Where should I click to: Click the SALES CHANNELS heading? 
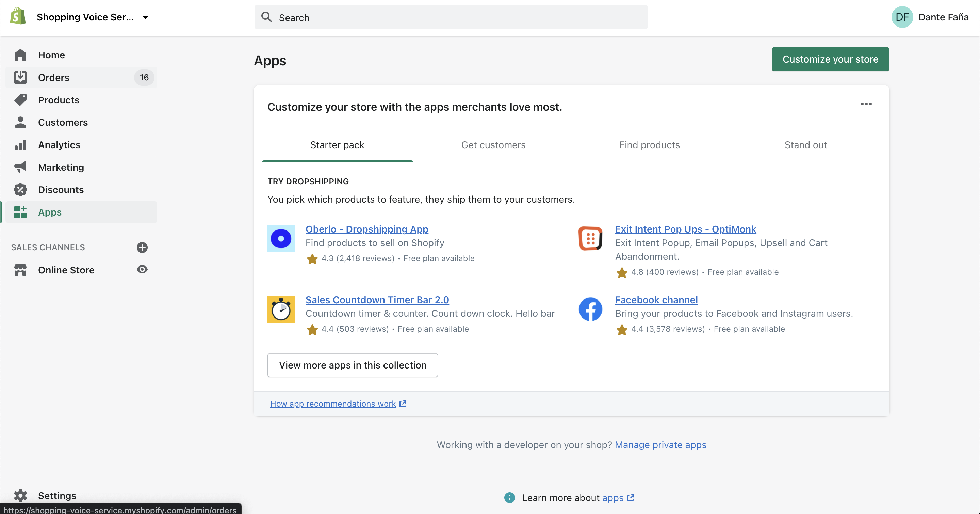click(x=48, y=247)
